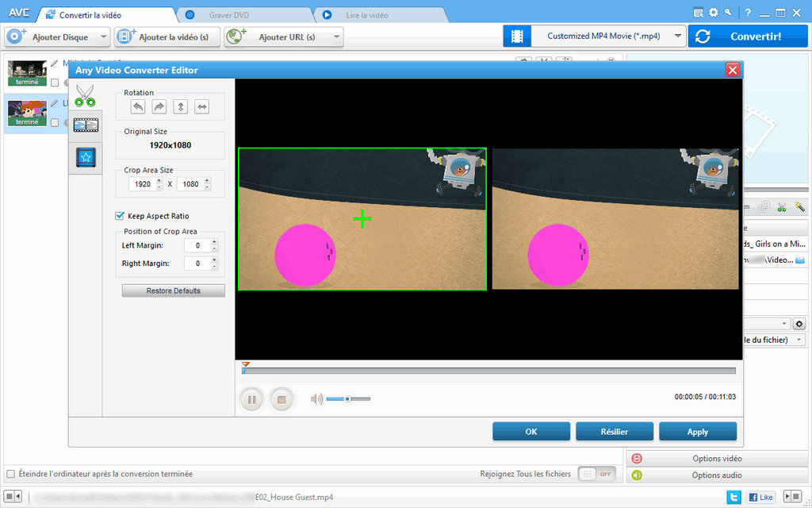Screen dimensions: 812x508
Task: Expand Ajouter Disque dropdown arrow
Action: (x=104, y=37)
